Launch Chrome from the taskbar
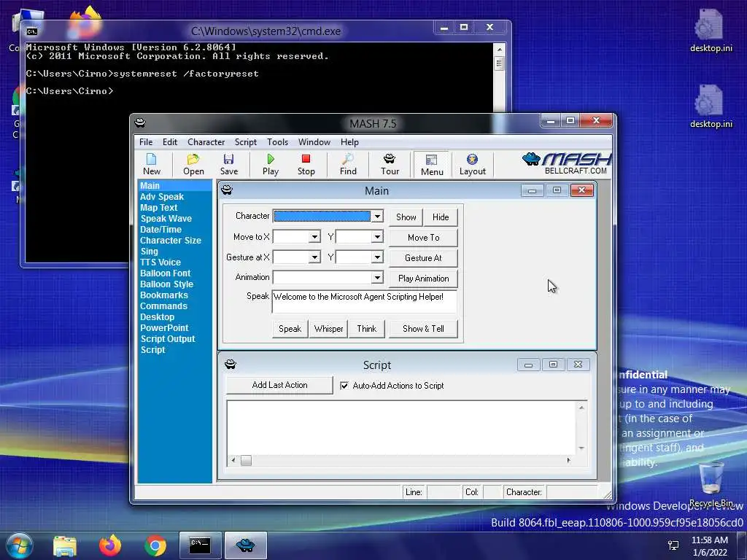The image size is (747, 560). pyautogui.click(x=155, y=545)
